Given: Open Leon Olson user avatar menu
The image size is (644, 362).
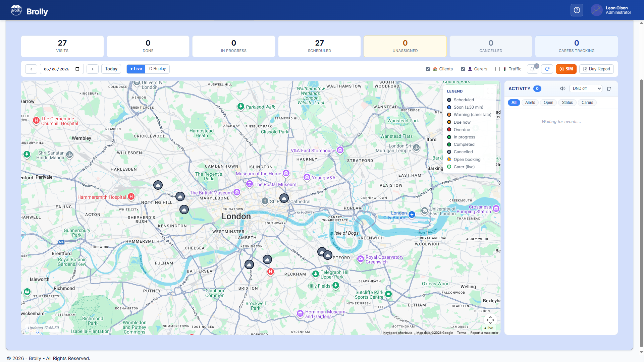Looking at the screenshot, I should [x=596, y=10].
